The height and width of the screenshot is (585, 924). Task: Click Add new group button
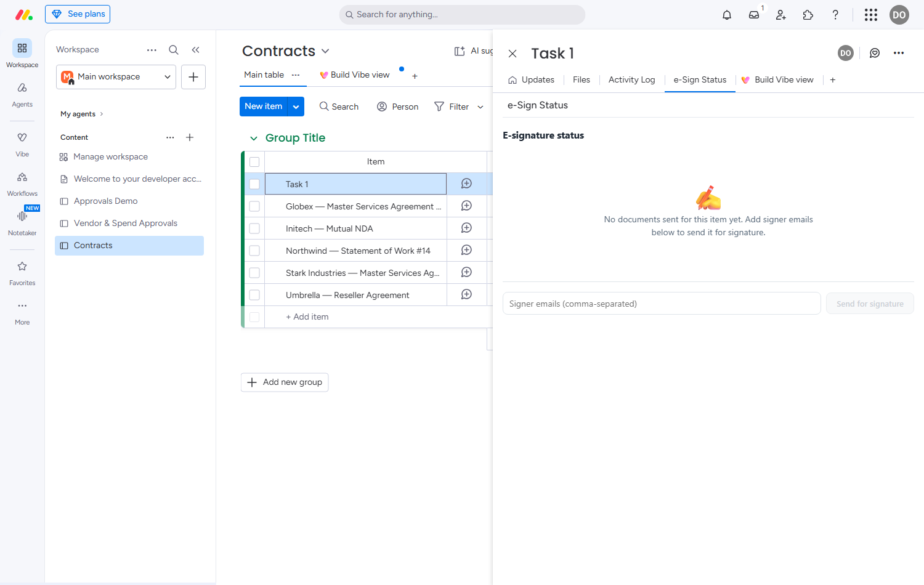(285, 382)
